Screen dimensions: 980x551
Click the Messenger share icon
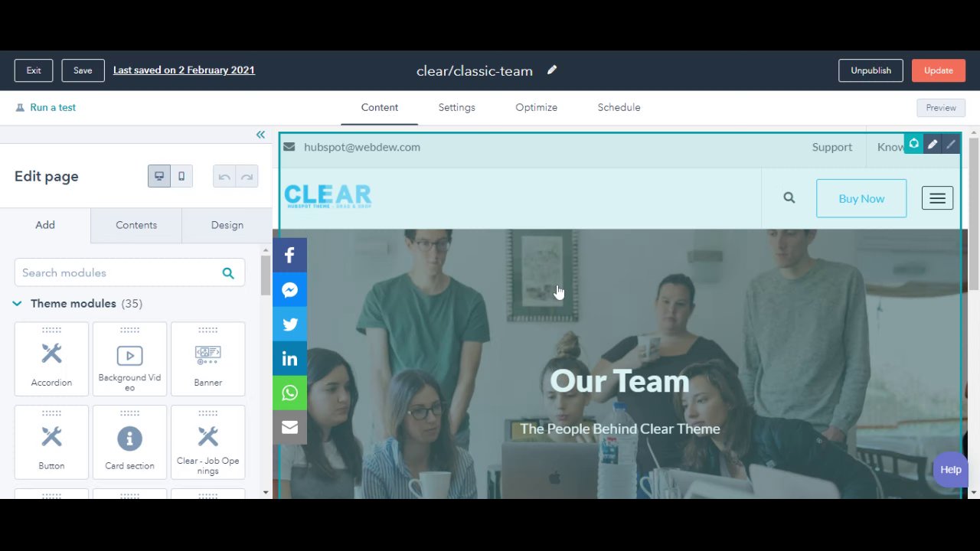click(289, 290)
